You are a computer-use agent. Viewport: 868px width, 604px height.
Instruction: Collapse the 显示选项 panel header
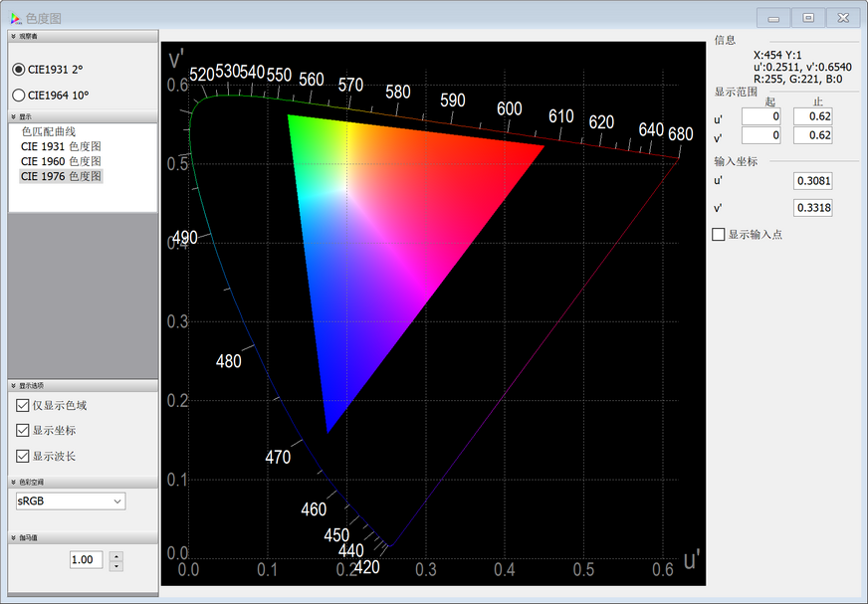click(x=83, y=385)
